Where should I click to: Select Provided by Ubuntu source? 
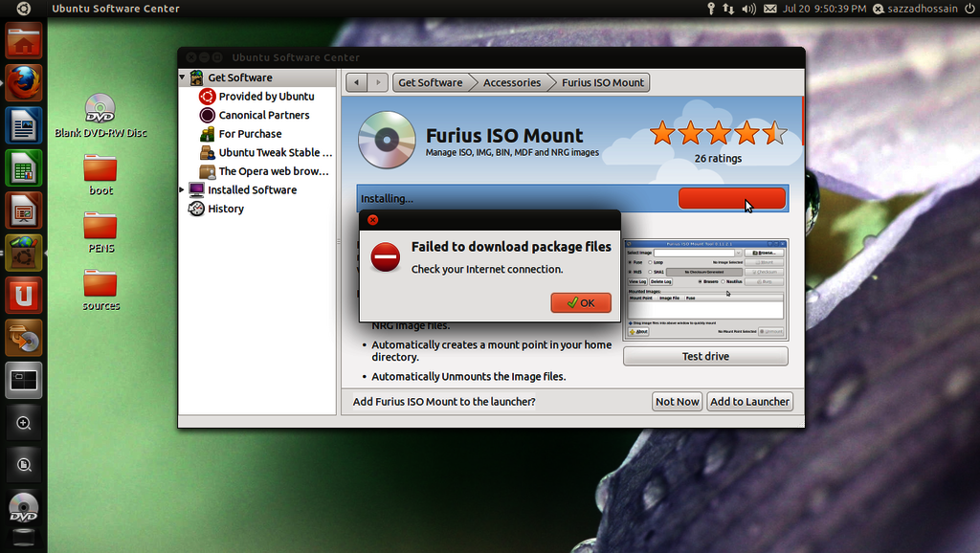(x=265, y=97)
